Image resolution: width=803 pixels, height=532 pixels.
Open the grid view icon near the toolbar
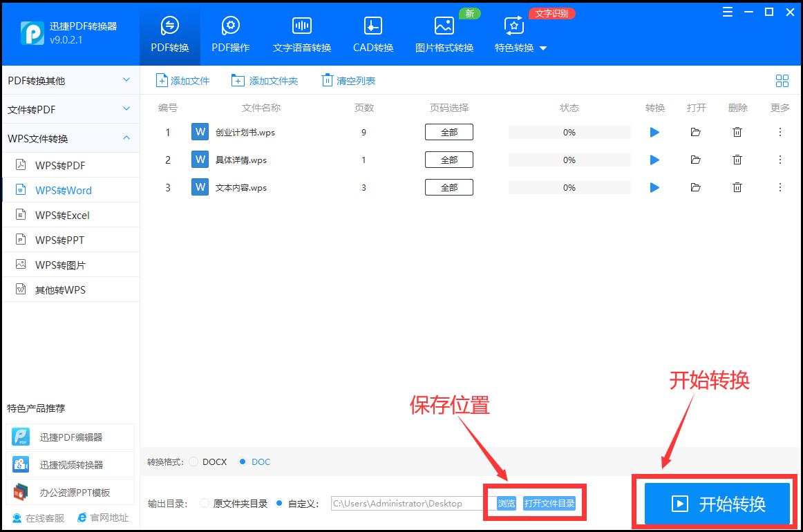(x=782, y=80)
